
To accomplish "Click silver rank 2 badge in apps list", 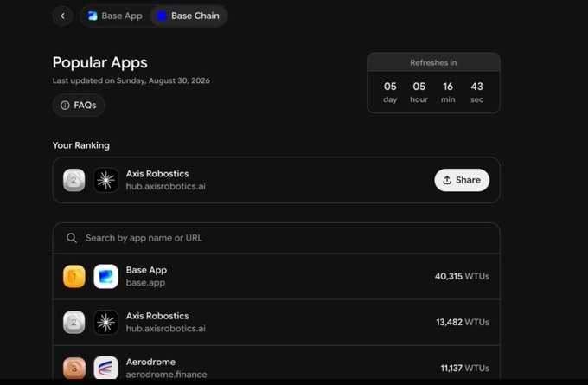I will click(73, 323).
